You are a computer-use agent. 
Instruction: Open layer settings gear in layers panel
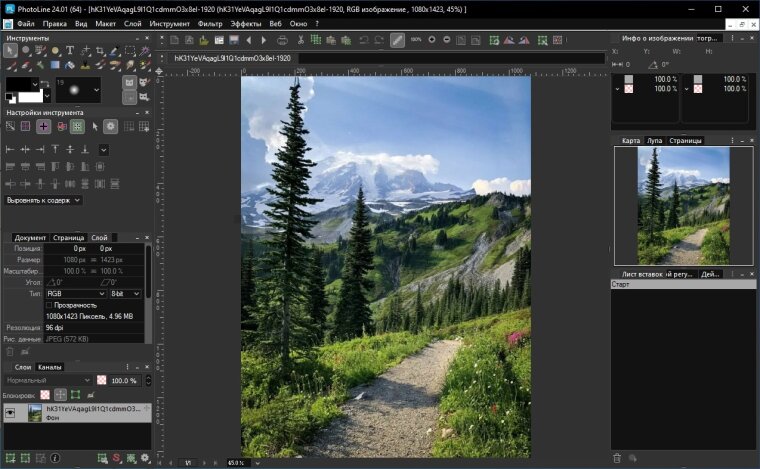145,458
